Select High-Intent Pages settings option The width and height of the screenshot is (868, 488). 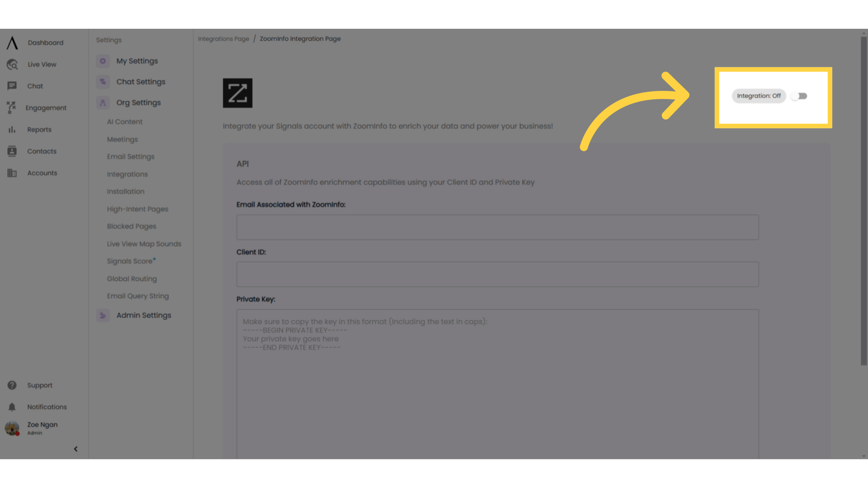[x=138, y=209]
